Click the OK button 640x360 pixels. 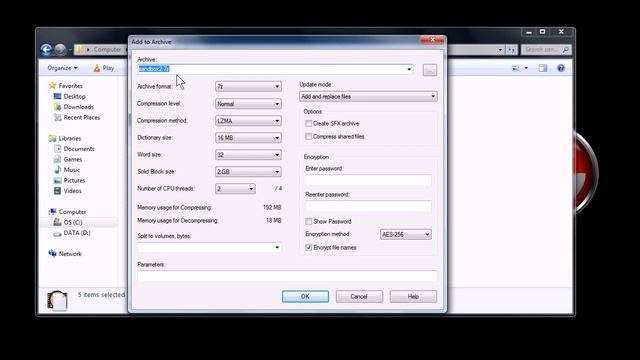pos(305,296)
